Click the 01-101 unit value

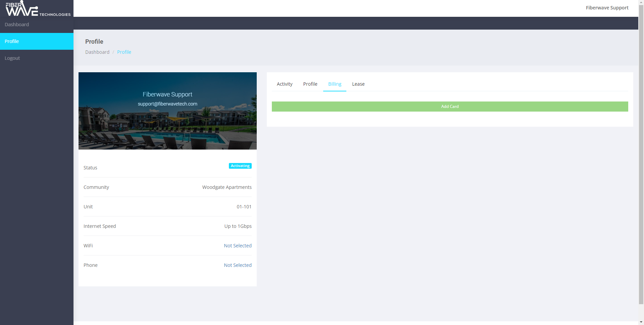tap(244, 207)
